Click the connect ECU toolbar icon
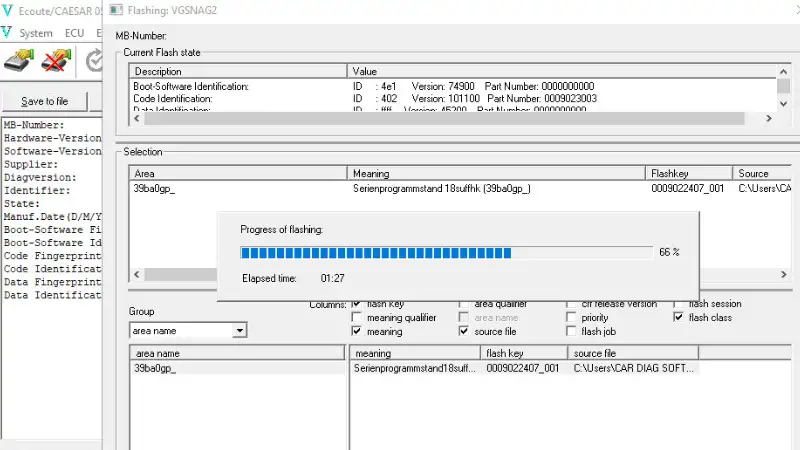This screenshot has width=800, height=450. 19,61
